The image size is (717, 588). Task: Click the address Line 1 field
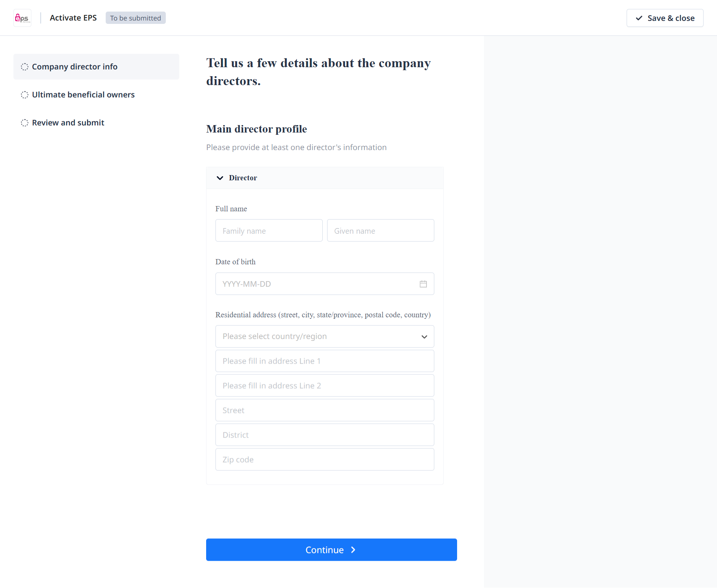pyautogui.click(x=325, y=361)
